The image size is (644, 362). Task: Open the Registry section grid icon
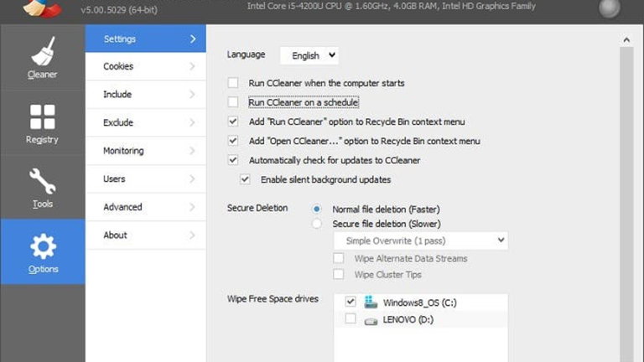click(x=42, y=116)
